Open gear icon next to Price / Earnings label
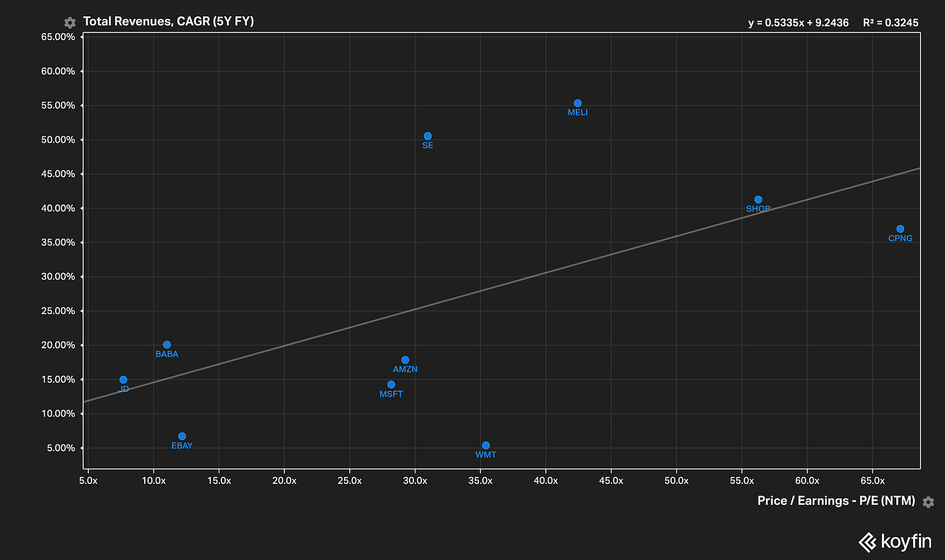 pyautogui.click(x=928, y=502)
